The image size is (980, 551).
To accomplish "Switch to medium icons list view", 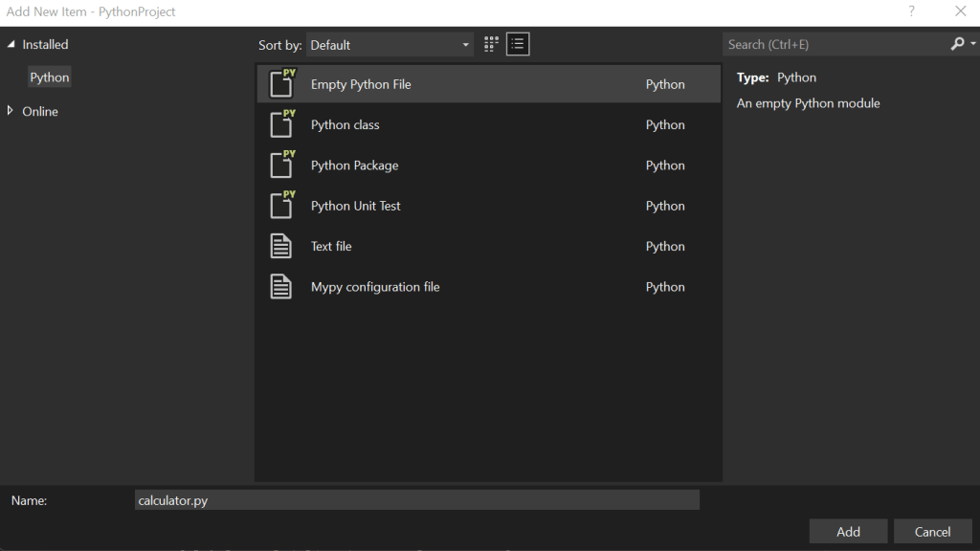I will click(x=518, y=44).
